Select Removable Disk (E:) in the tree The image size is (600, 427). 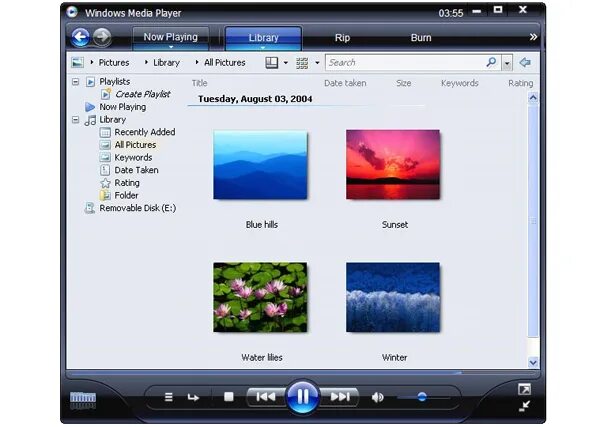coord(137,208)
